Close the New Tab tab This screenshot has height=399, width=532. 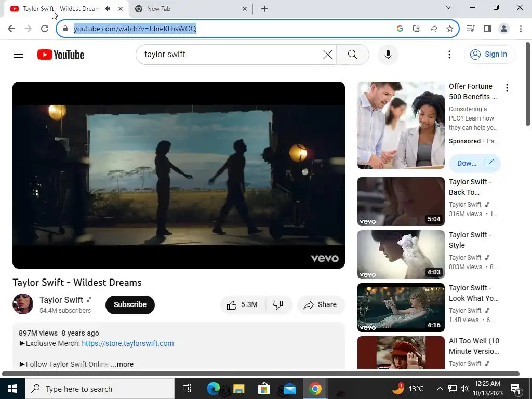point(245,9)
